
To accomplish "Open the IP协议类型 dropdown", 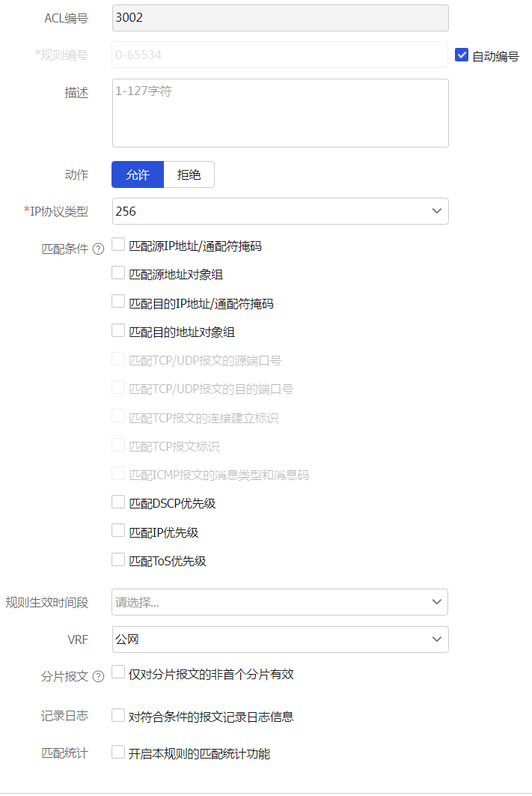I will click(x=280, y=211).
